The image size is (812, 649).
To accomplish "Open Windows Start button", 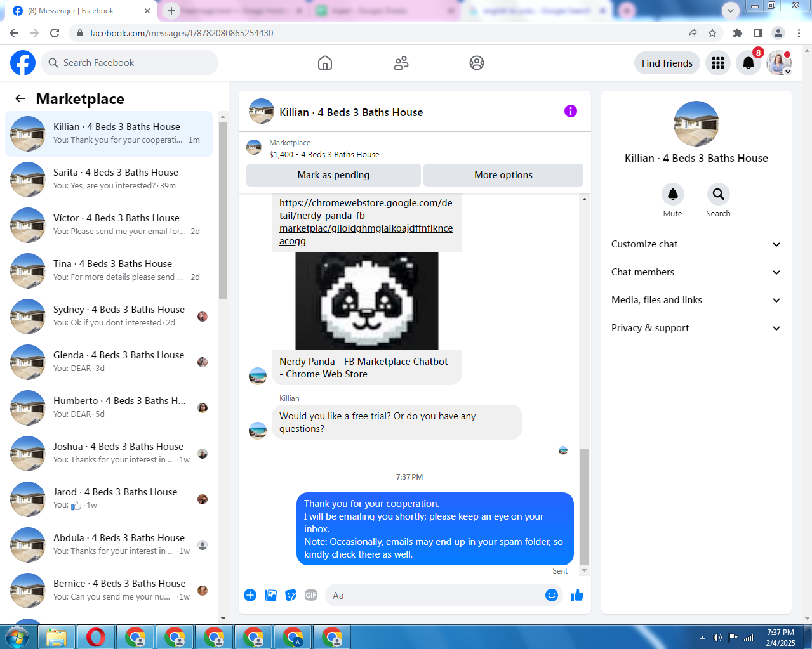I will [17, 636].
